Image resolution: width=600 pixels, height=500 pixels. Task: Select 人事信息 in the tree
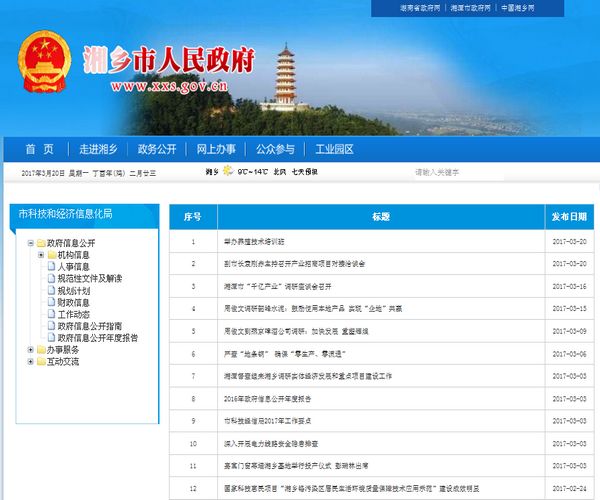[73, 267]
